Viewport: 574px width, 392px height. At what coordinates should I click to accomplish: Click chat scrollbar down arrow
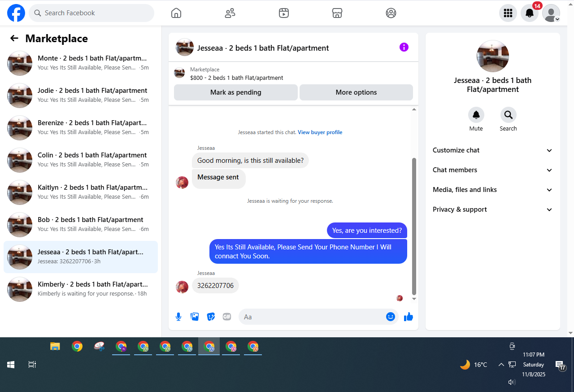click(414, 299)
